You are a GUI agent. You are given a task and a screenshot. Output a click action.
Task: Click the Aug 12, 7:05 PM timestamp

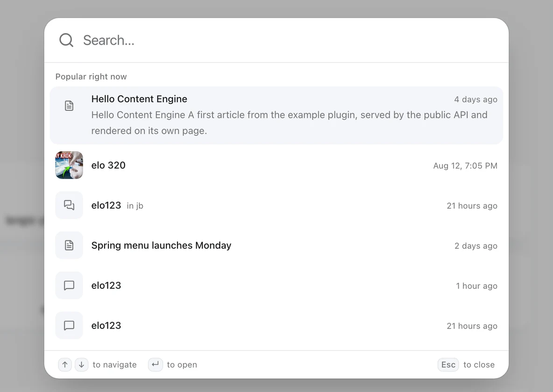point(465,166)
